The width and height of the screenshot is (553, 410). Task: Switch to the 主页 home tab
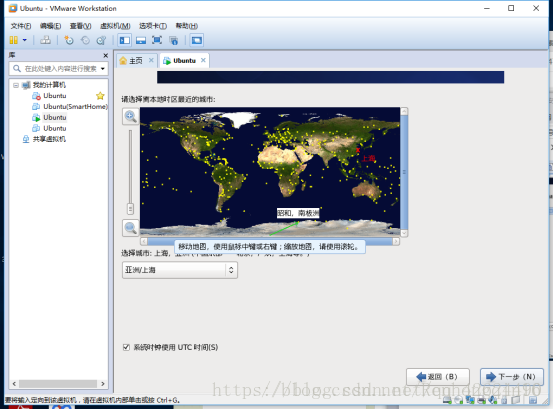pyautogui.click(x=135, y=61)
